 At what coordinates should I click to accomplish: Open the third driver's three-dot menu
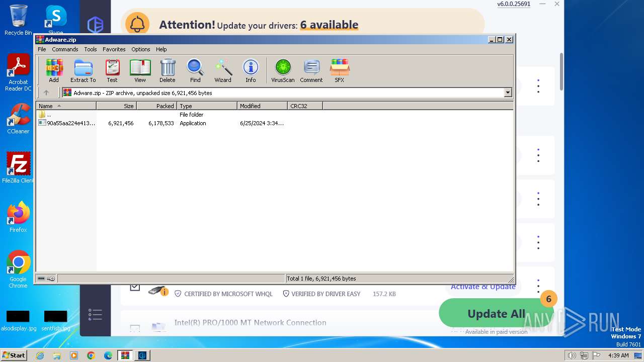pos(538,199)
